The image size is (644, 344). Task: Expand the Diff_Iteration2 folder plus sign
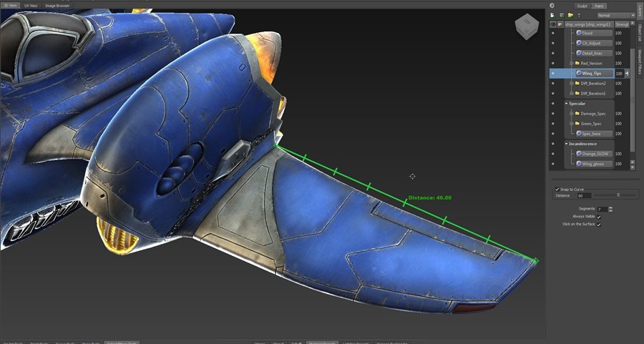[571, 84]
